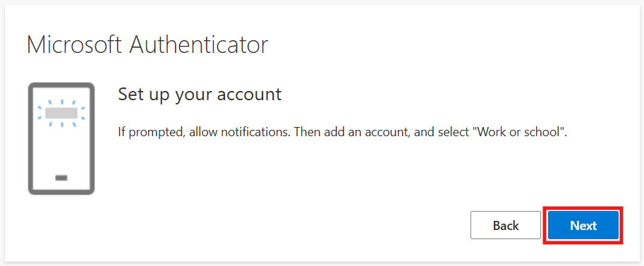Click the word "account" in heading
644x266 pixels.
click(x=249, y=95)
